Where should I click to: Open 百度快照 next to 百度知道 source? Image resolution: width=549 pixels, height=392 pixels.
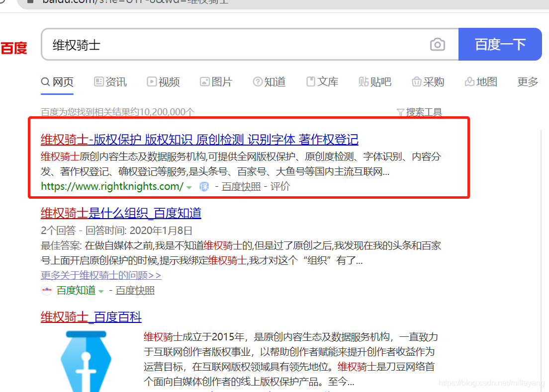tap(135, 290)
